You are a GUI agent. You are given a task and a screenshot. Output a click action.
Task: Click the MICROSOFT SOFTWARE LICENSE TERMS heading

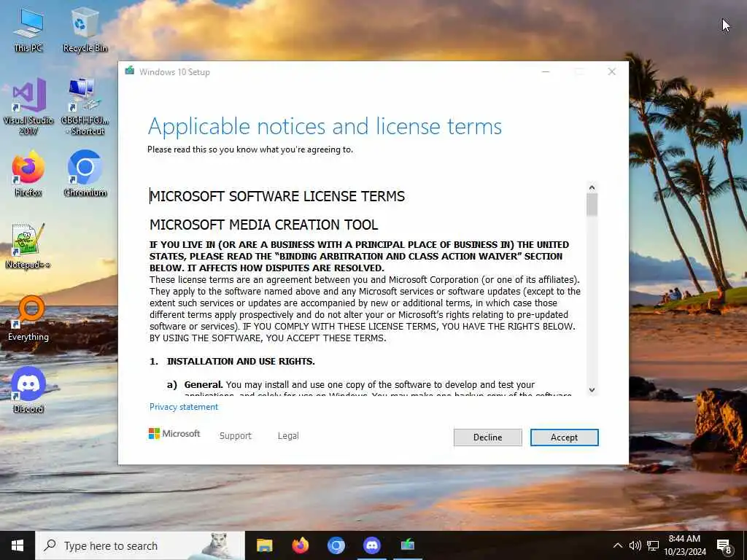[277, 196]
